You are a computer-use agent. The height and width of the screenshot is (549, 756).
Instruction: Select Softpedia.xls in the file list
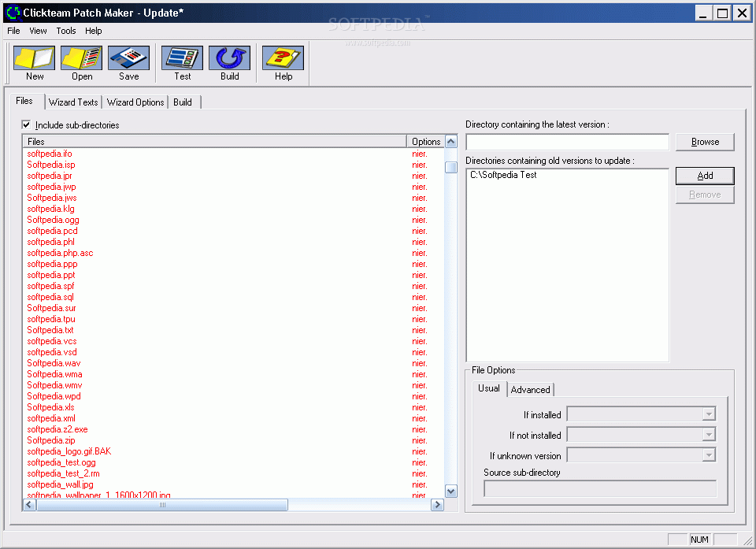(x=50, y=408)
